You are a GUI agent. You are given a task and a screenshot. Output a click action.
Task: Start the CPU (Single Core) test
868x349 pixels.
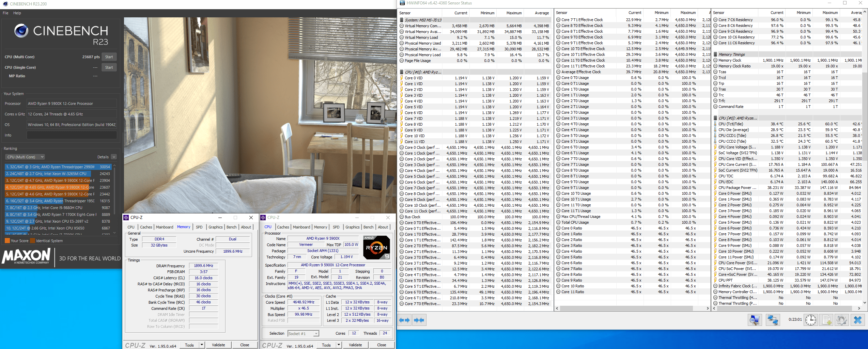109,67
